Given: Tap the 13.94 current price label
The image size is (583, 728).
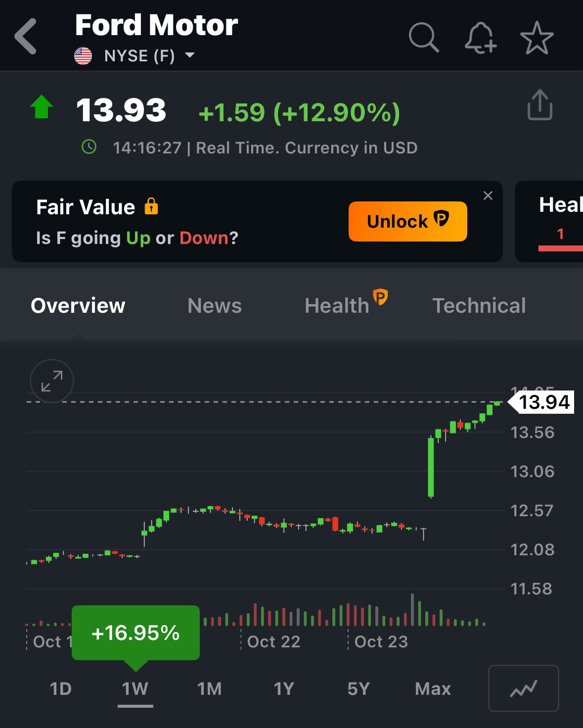Looking at the screenshot, I should click(542, 402).
